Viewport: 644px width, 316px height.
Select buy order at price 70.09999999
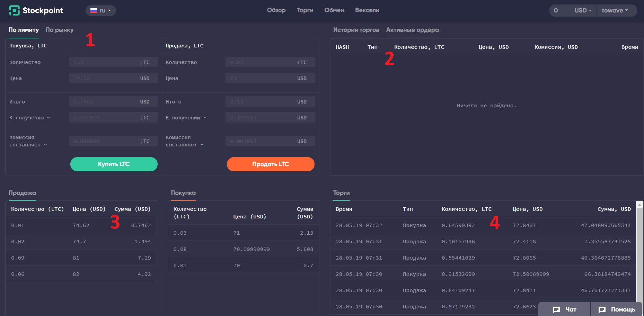click(244, 249)
